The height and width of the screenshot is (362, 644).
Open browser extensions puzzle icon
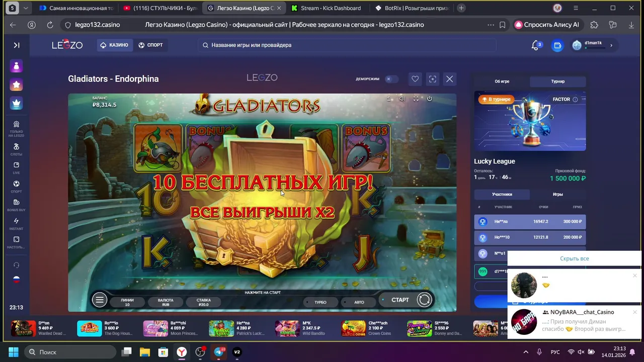[x=594, y=25]
